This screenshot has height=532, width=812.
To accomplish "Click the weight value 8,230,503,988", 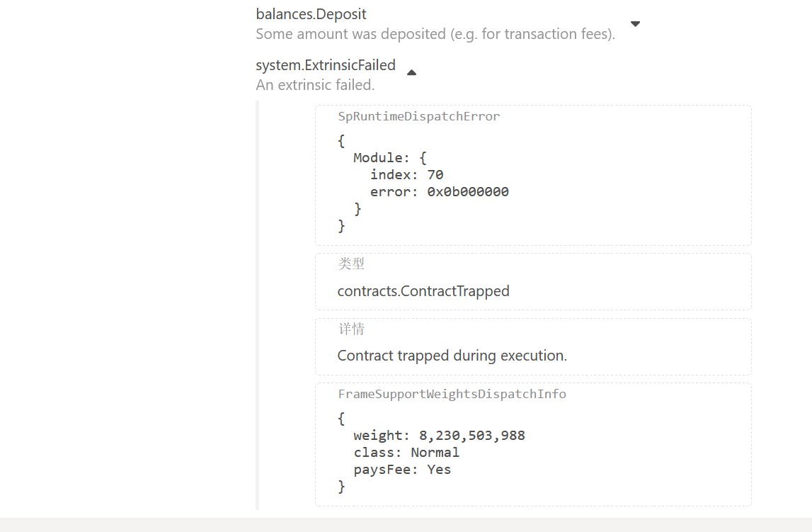I will [x=471, y=435].
